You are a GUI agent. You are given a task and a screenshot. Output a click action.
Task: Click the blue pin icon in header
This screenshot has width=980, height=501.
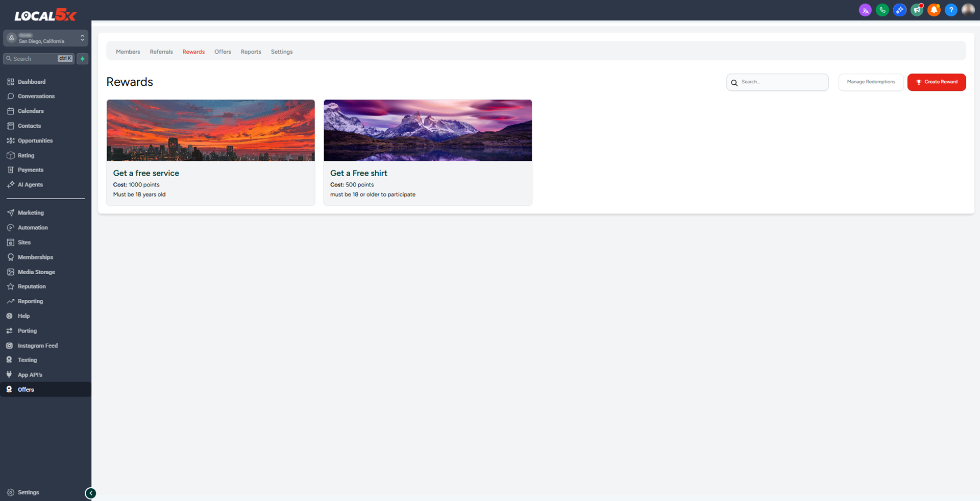[x=899, y=10]
